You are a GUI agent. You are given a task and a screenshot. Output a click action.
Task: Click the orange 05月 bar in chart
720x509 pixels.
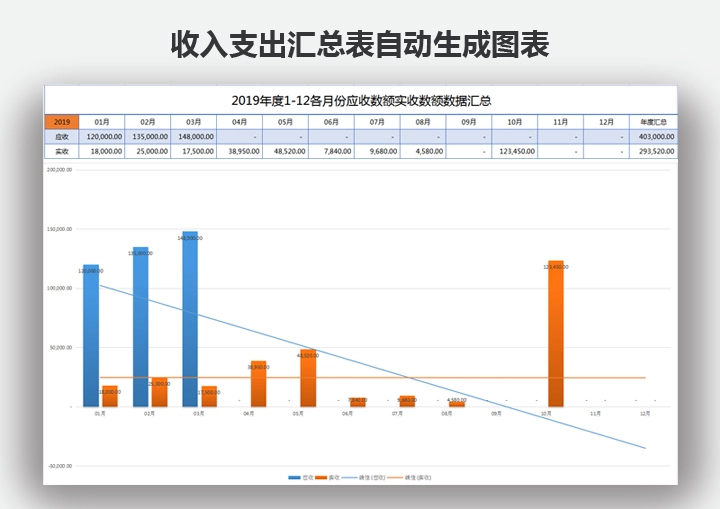coord(308,378)
